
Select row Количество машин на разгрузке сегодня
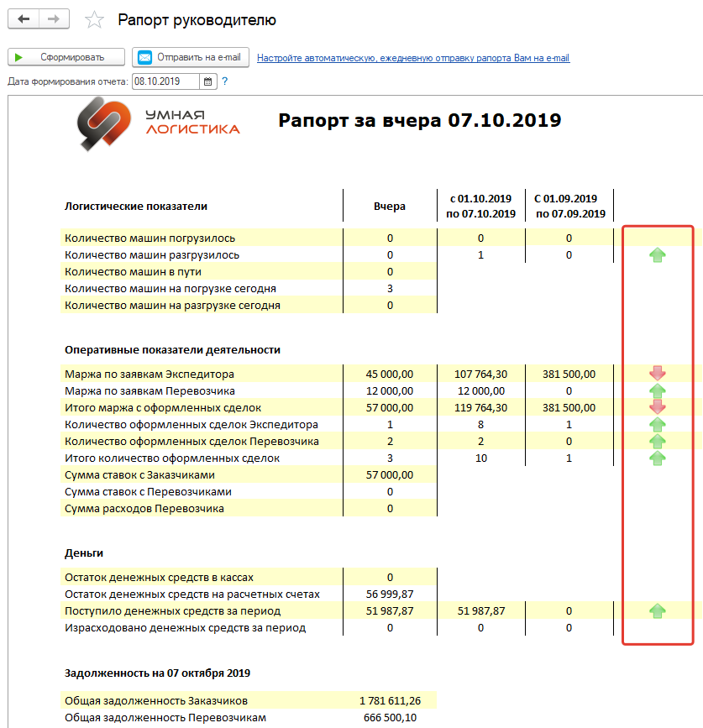(x=172, y=306)
